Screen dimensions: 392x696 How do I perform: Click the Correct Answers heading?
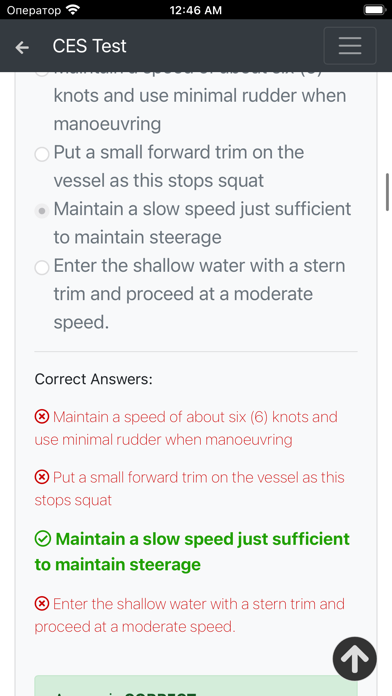(94, 380)
